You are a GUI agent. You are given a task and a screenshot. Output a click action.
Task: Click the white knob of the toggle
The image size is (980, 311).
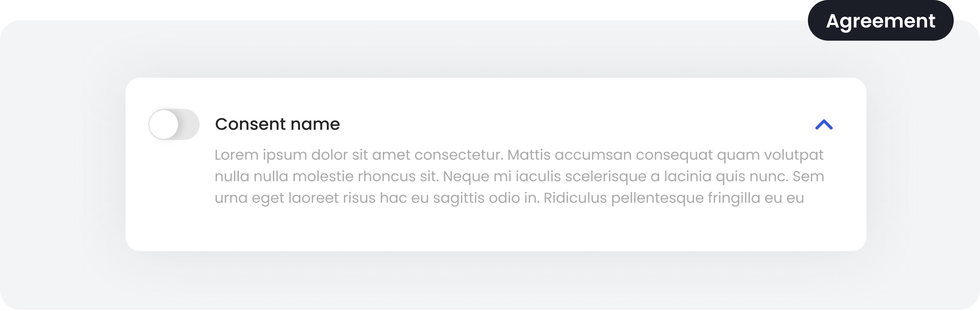click(164, 124)
